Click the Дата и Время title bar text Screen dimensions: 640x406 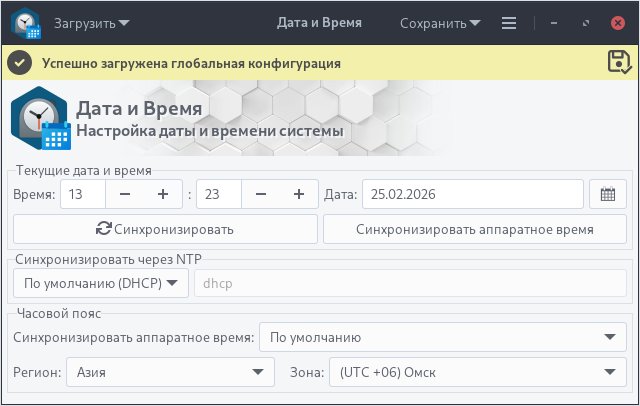(319, 23)
